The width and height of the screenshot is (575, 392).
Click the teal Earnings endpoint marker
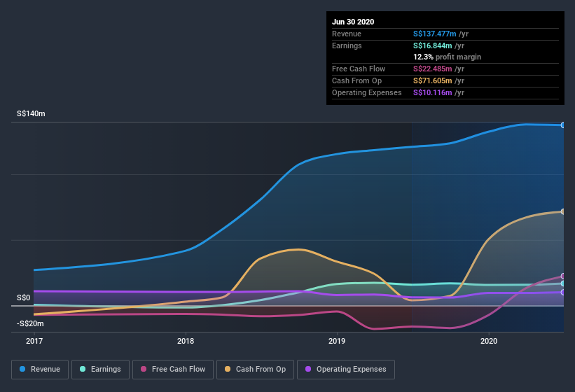(x=563, y=283)
